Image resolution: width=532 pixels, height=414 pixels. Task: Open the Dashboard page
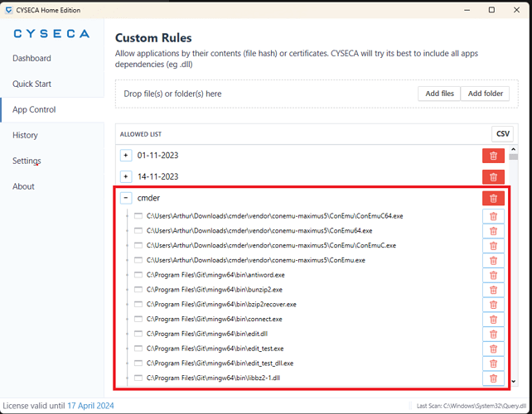(31, 58)
